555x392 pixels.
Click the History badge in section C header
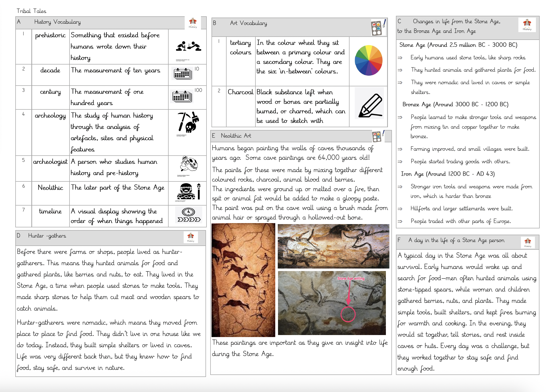pyautogui.click(x=527, y=25)
